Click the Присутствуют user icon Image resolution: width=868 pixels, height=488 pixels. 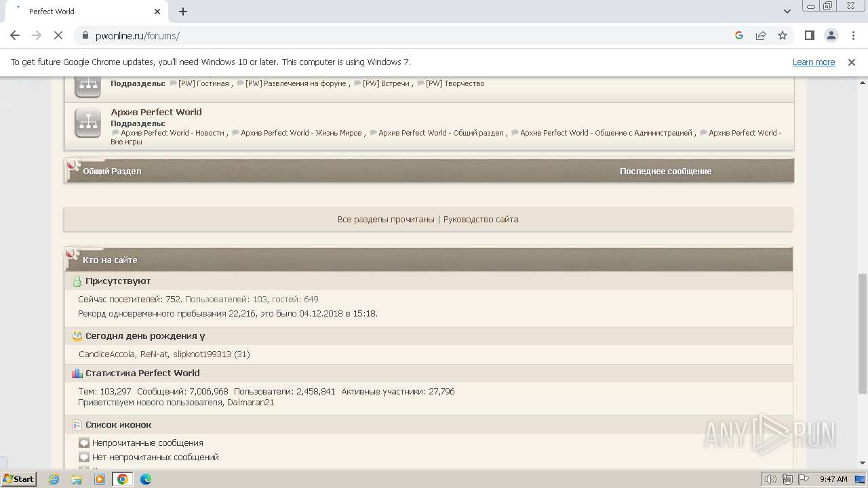pyautogui.click(x=77, y=281)
